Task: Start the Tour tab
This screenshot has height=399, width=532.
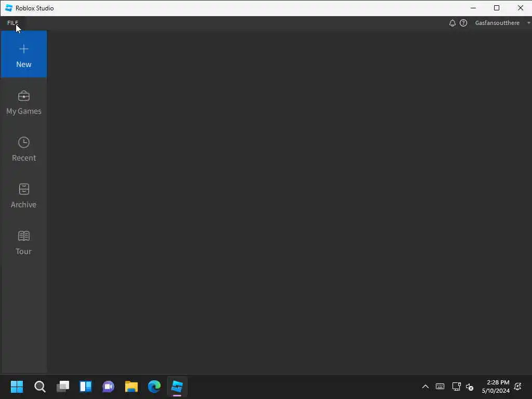Action: coord(24,243)
